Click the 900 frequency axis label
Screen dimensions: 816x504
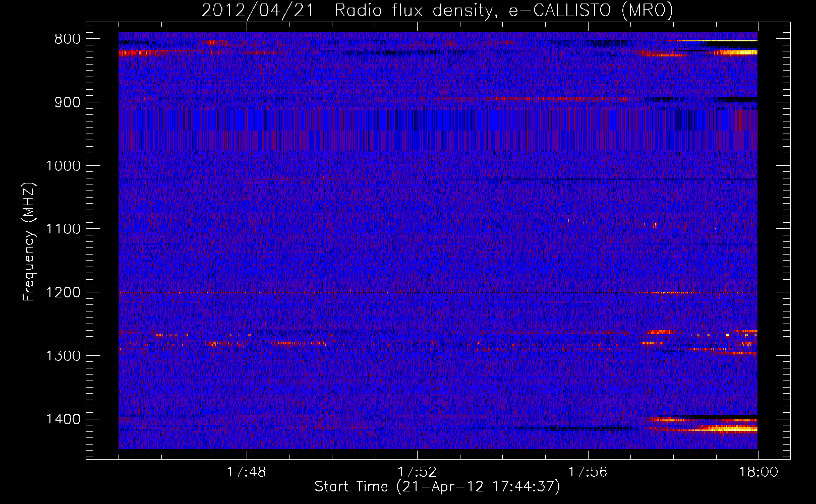tap(67, 102)
